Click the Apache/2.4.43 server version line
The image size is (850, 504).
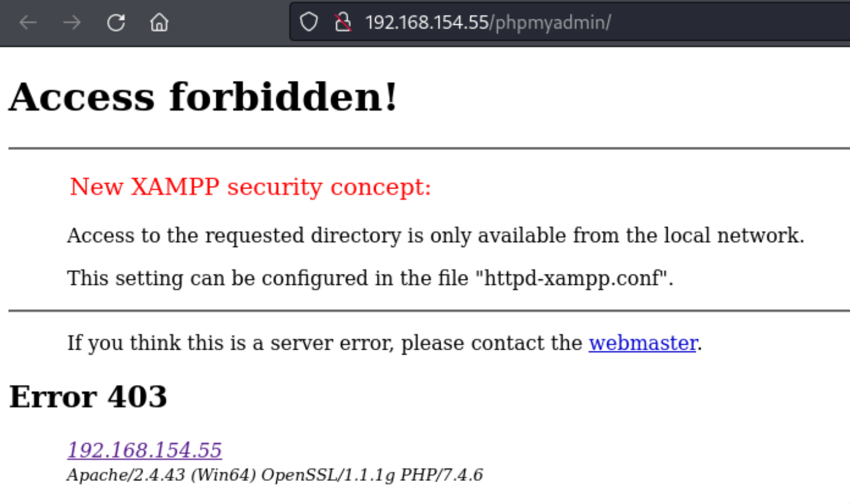point(274,475)
